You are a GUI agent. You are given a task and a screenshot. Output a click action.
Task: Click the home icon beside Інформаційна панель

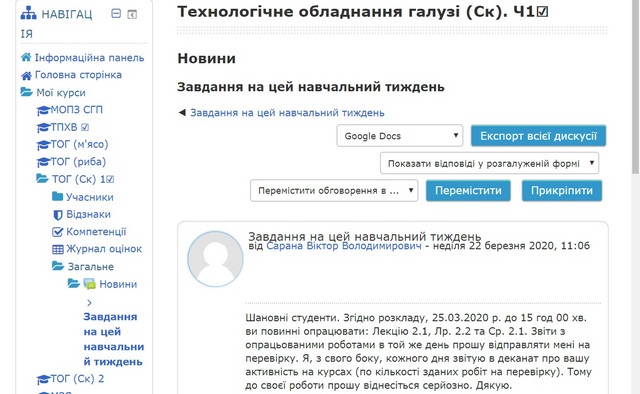(x=26, y=57)
